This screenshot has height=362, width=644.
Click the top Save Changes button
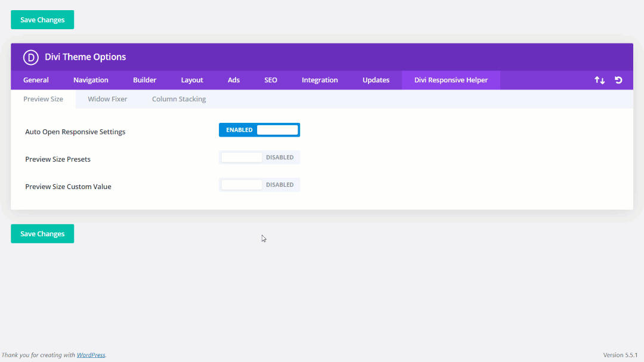tap(42, 20)
